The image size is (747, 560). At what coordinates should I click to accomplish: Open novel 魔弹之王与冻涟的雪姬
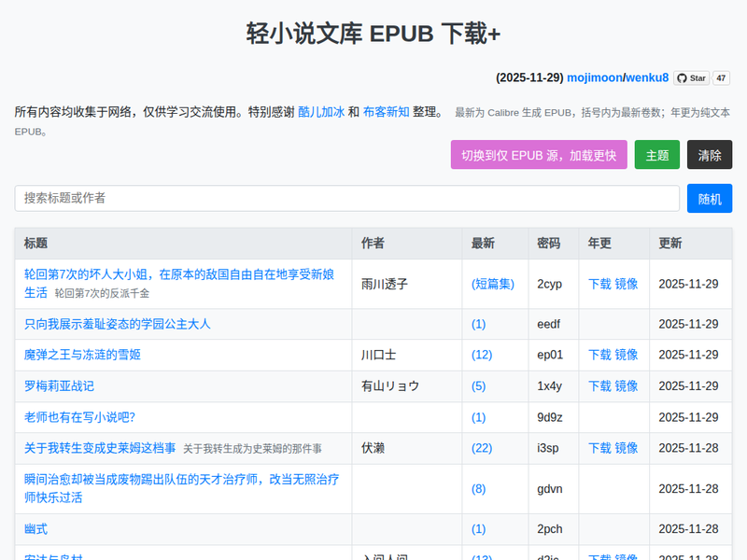click(82, 355)
